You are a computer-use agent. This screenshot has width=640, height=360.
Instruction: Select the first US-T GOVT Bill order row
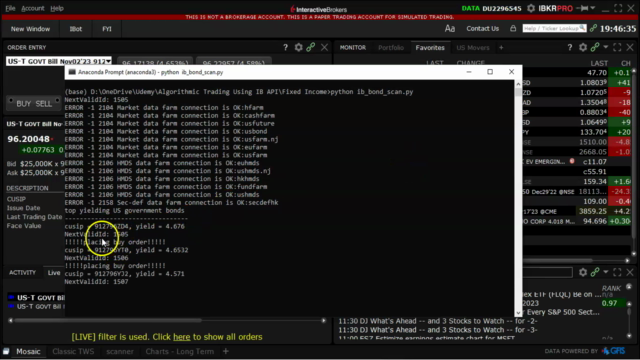[x=36, y=298]
